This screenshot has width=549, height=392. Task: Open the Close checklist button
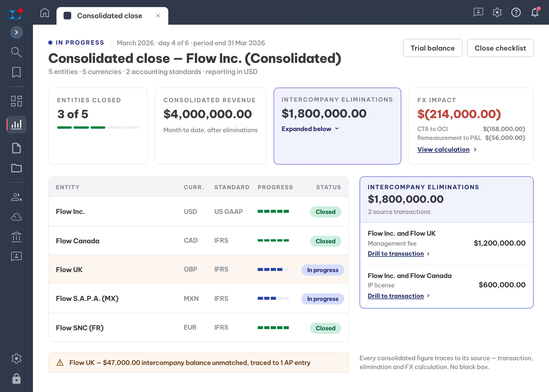pyautogui.click(x=500, y=48)
